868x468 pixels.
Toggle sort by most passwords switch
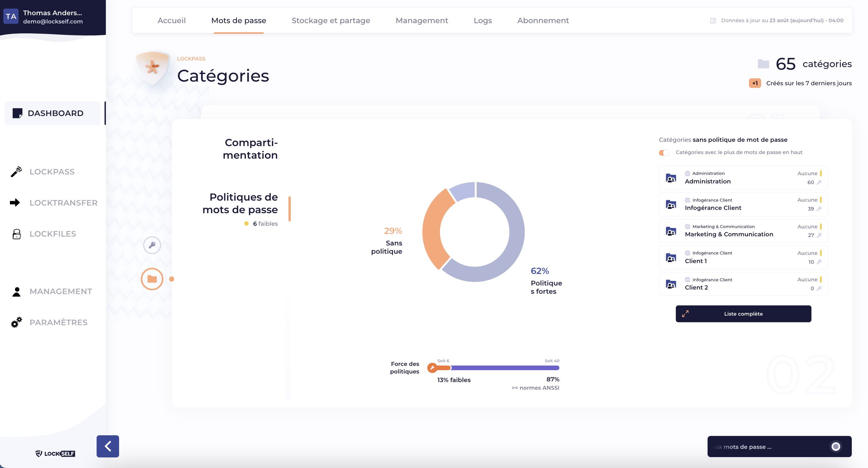(x=664, y=152)
